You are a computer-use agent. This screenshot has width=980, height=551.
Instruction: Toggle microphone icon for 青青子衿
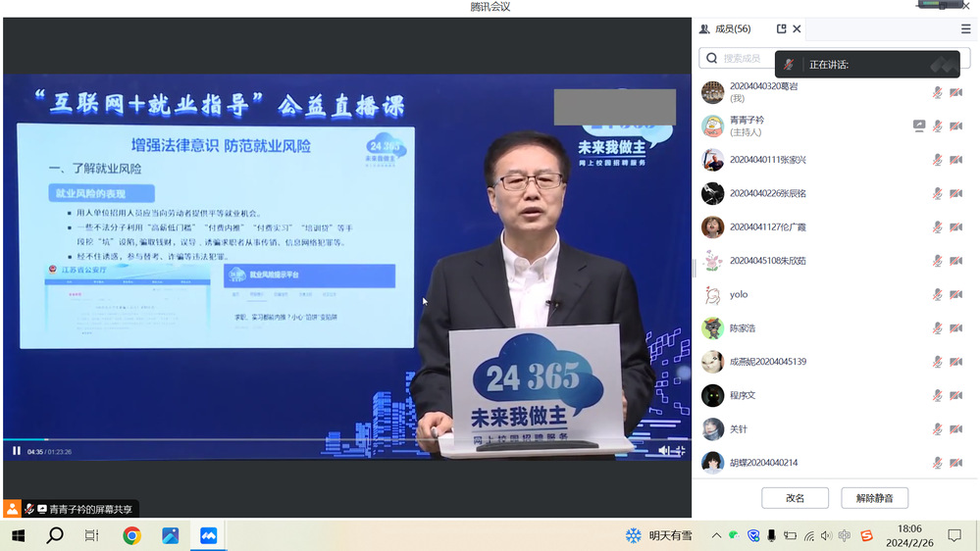937,126
